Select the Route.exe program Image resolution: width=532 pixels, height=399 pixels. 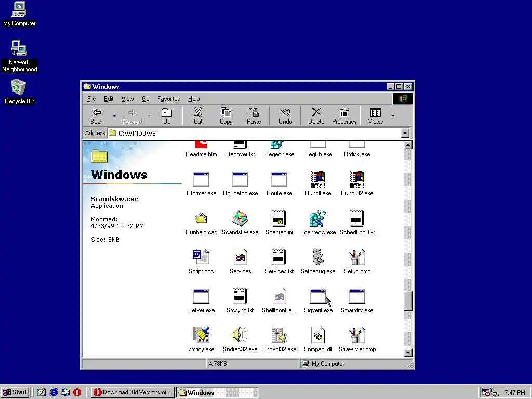(x=279, y=179)
